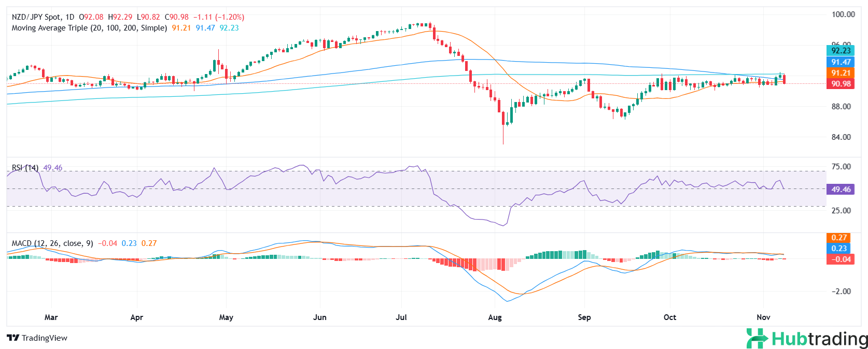
Task: Click the purple RSI 49.46 value tag
Action: (x=841, y=190)
